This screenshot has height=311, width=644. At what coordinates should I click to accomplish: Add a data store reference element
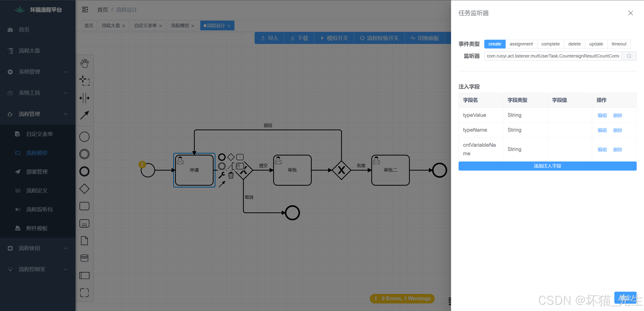pyautogui.click(x=84, y=258)
